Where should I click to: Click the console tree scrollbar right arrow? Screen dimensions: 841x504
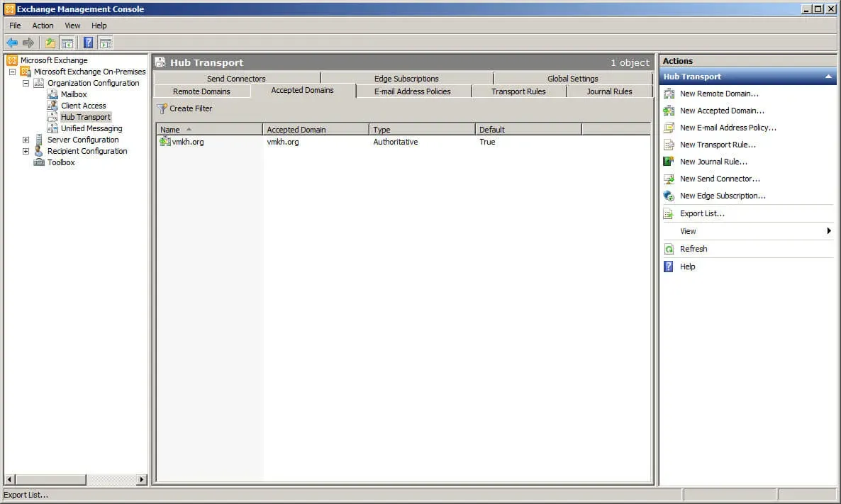[142, 479]
